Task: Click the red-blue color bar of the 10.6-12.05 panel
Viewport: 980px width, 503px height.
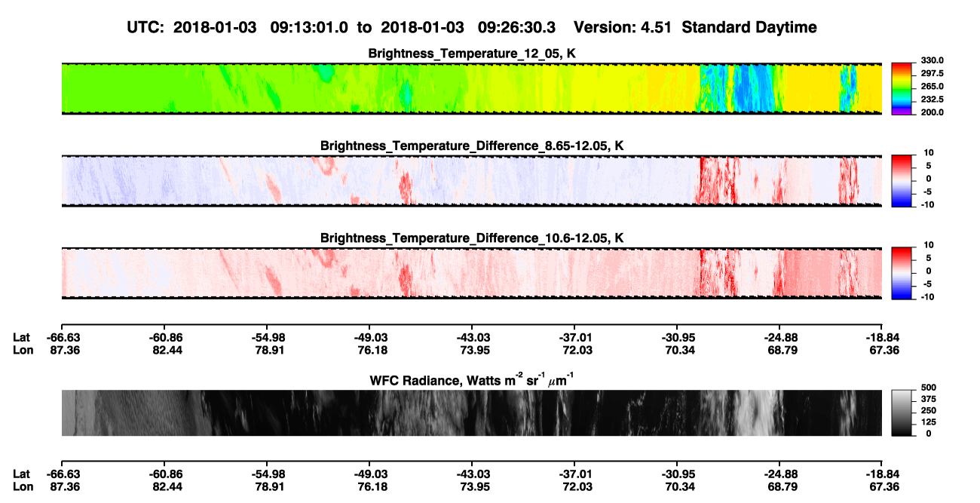Action: [x=902, y=273]
